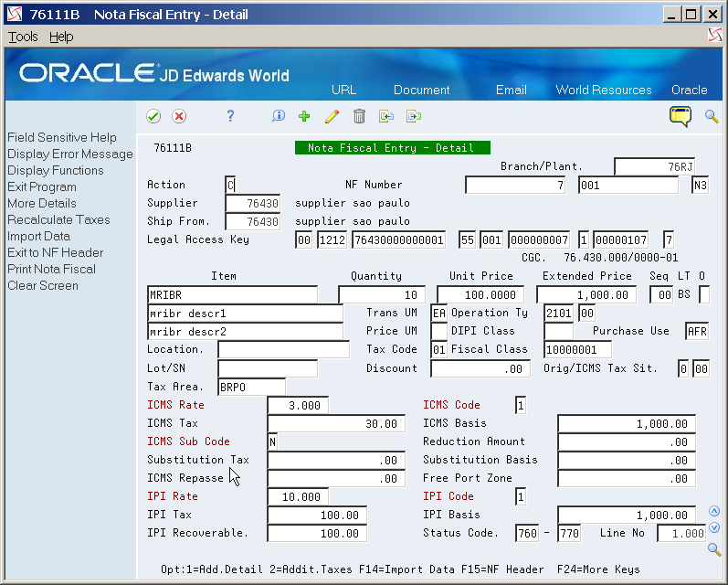Select the Extended Price field
This screenshot has height=585, width=728.
point(586,295)
